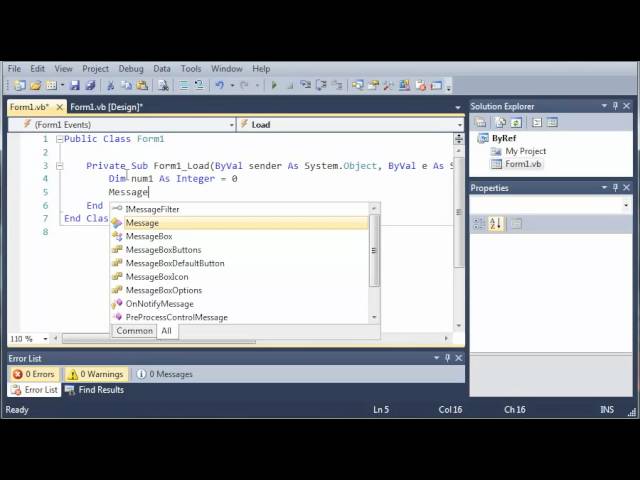Click the Cut scissors icon
The width and height of the screenshot is (640, 480).
(110, 85)
